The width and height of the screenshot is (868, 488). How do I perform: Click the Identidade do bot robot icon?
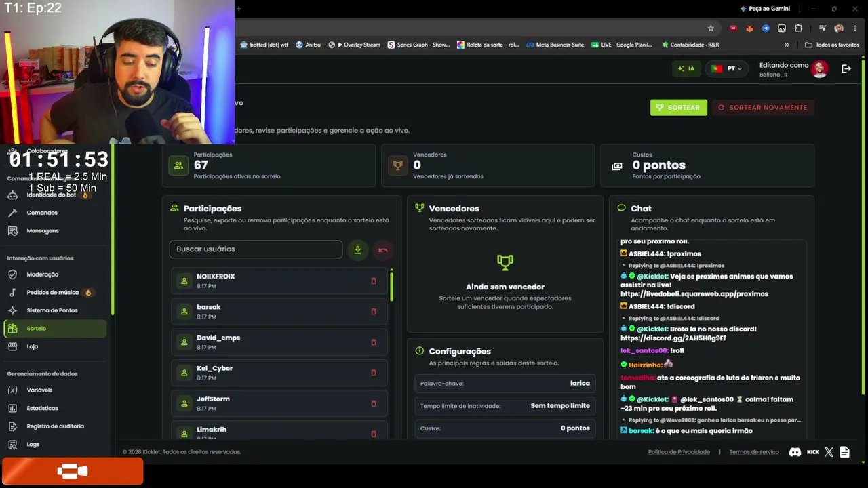click(12, 195)
